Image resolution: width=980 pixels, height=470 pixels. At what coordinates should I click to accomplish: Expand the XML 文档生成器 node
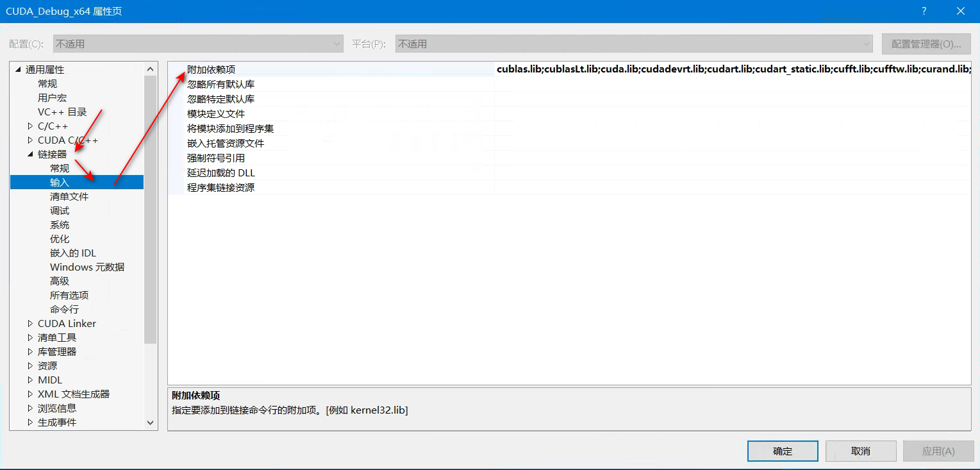tap(29, 394)
